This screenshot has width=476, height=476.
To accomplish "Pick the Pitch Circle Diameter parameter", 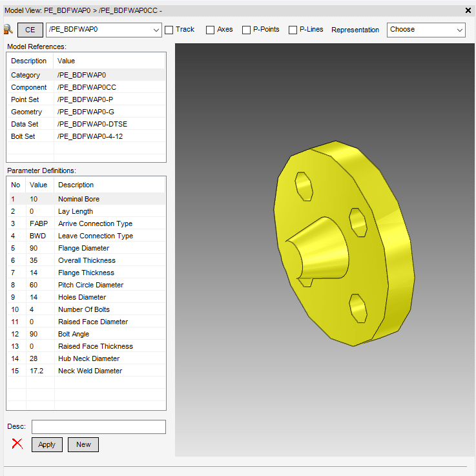I will tap(90, 285).
